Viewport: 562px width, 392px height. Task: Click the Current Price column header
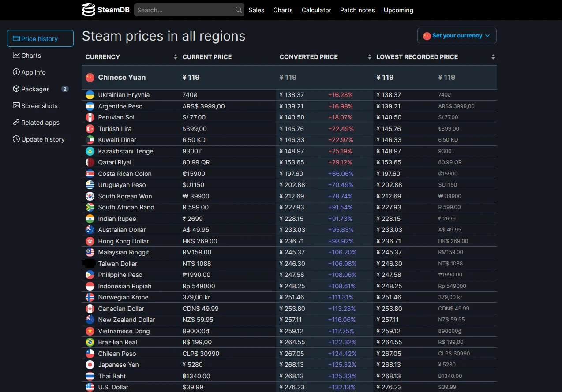(207, 57)
